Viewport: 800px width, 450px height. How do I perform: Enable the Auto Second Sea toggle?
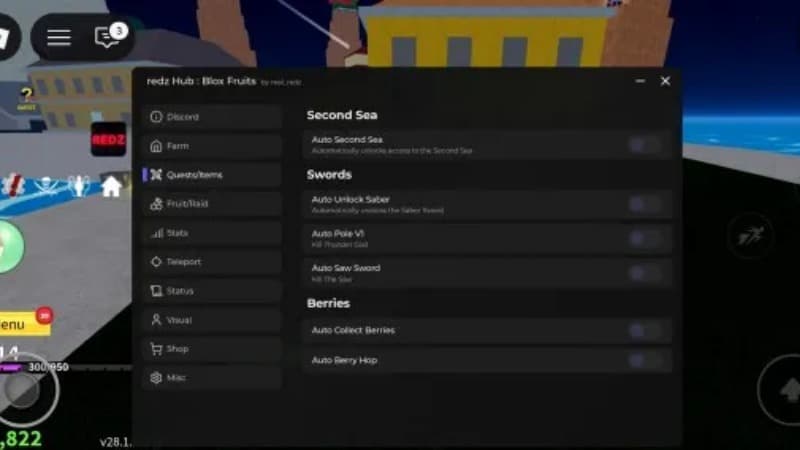coord(644,145)
